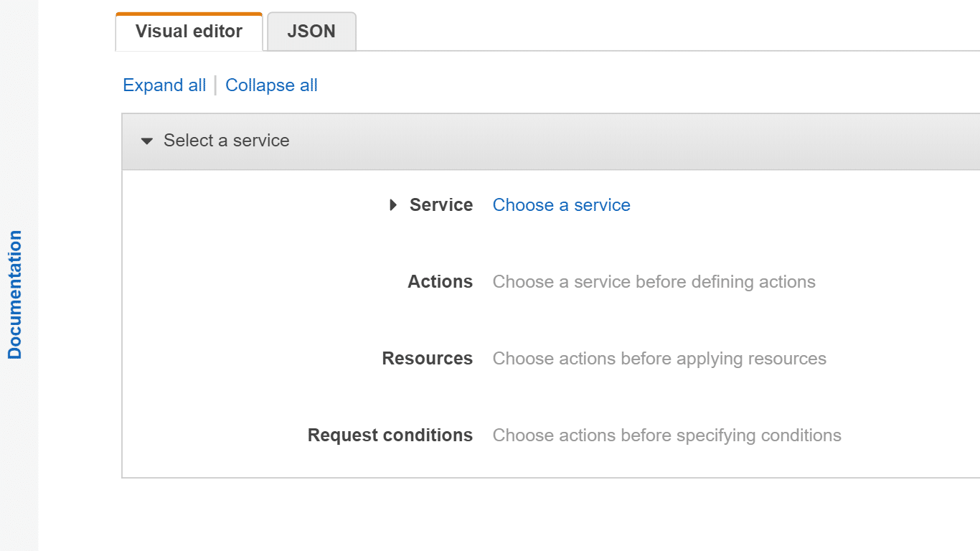Click the Expand all link
980x551 pixels.
coord(164,85)
